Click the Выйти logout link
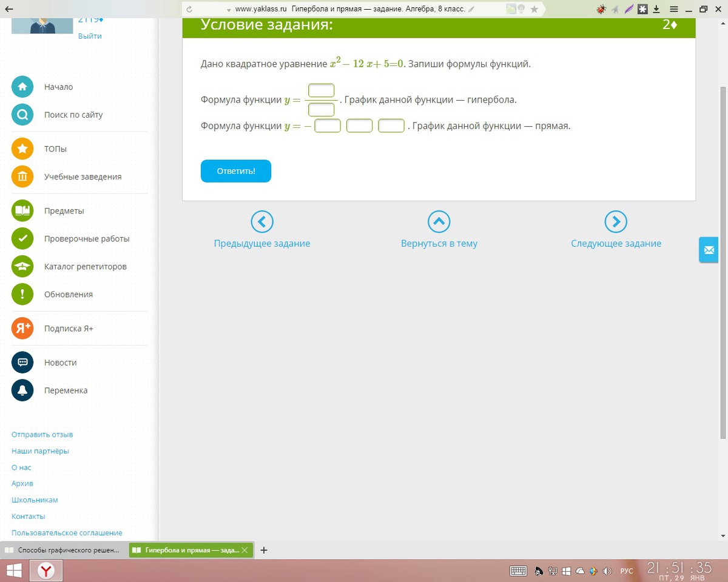 [x=90, y=36]
